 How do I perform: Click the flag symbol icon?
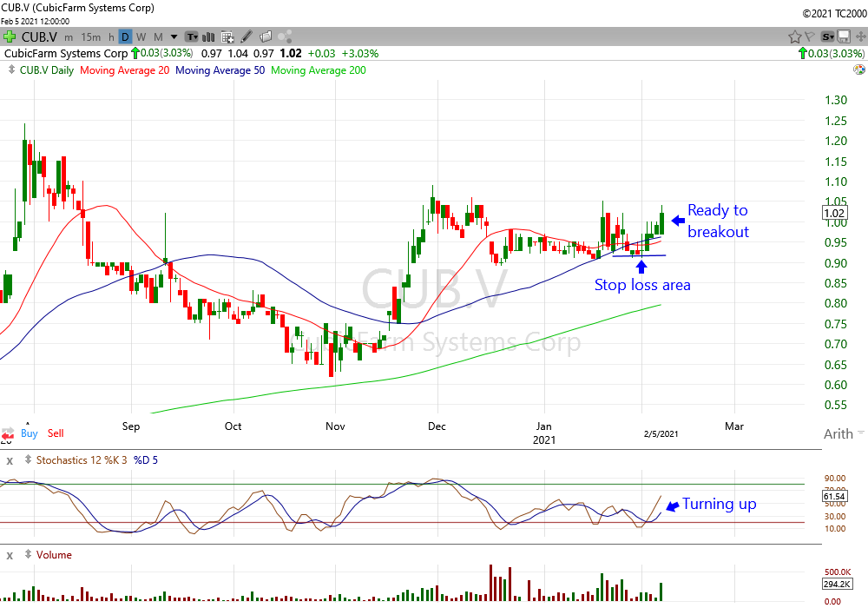coord(810,36)
